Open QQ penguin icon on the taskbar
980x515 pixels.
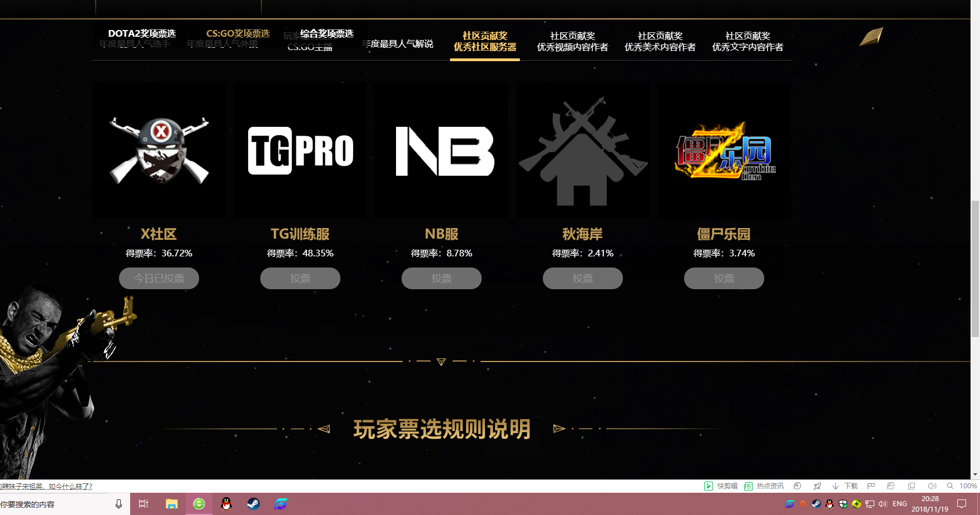coord(226,504)
